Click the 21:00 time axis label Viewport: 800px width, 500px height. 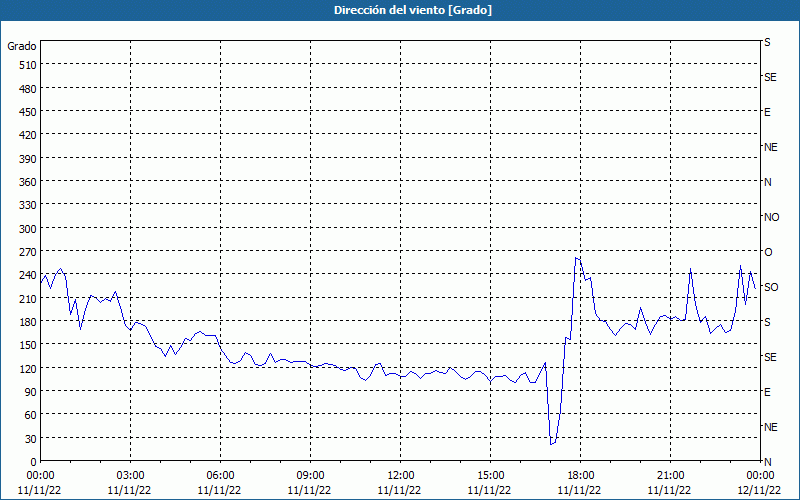click(670, 476)
